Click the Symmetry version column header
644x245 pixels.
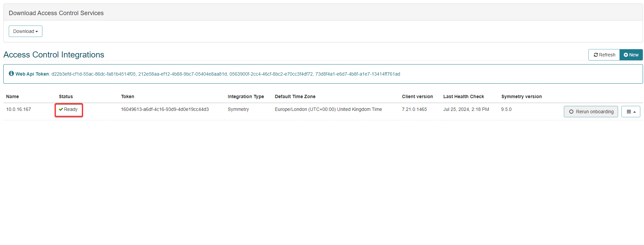click(x=521, y=96)
